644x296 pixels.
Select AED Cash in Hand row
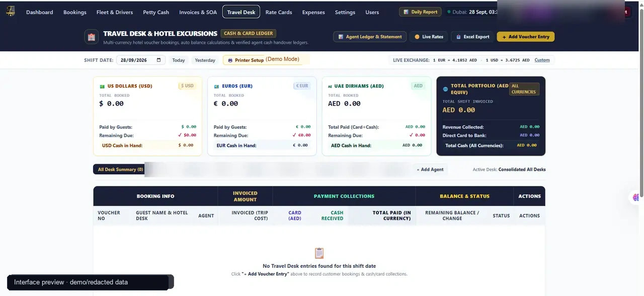click(377, 145)
